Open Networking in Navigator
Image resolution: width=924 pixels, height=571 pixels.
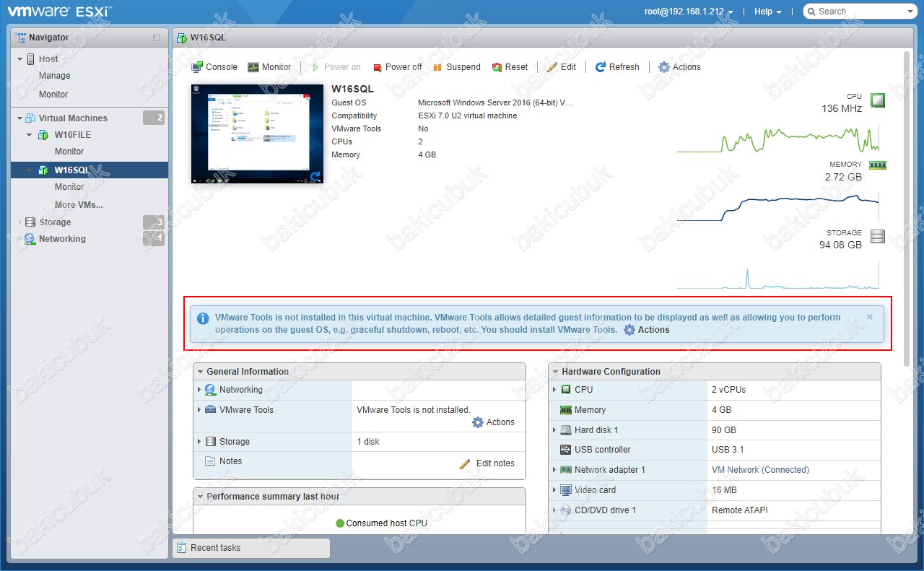pos(62,239)
